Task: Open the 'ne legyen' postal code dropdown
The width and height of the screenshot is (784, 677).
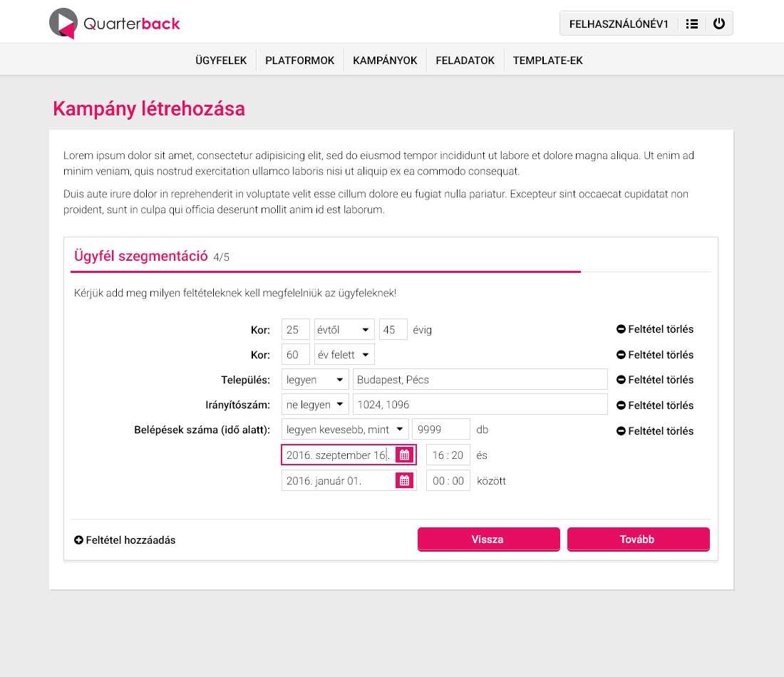Action: (x=315, y=405)
